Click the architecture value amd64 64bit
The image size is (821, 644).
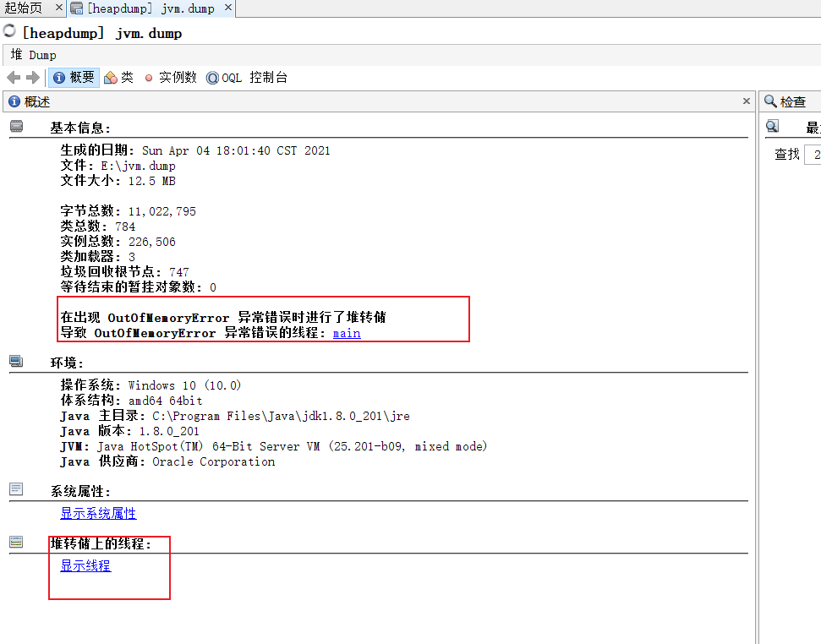166,401
